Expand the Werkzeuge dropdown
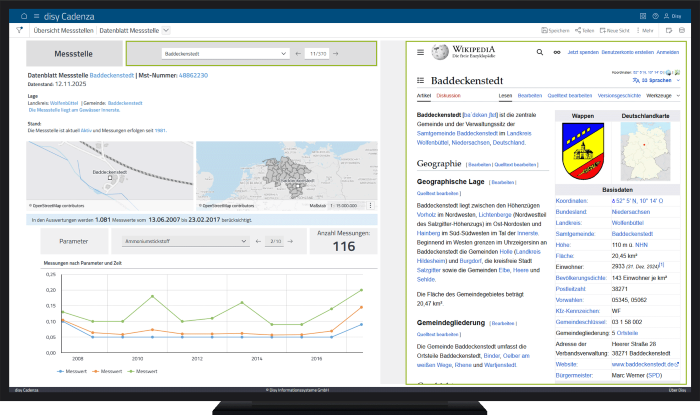Viewport: 700px width, 415px height. coord(663,95)
